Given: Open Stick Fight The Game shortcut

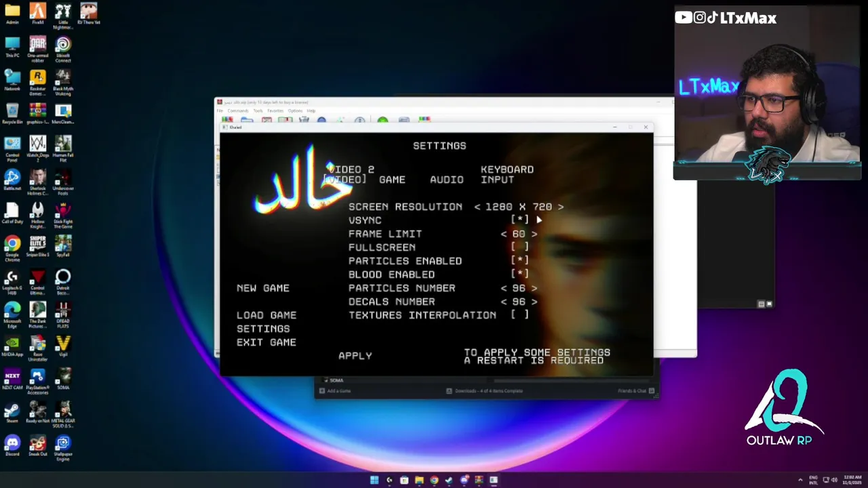Looking at the screenshot, I should pyautogui.click(x=63, y=216).
